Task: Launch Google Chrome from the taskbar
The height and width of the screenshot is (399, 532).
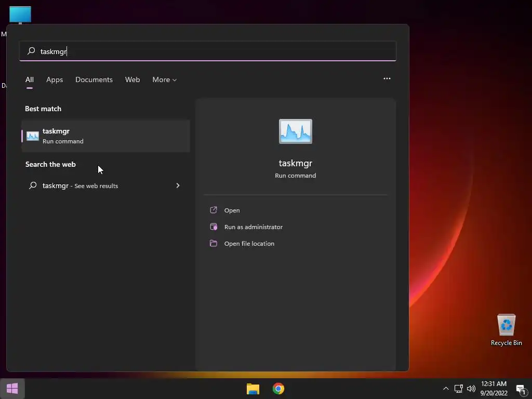Action: coord(278,389)
